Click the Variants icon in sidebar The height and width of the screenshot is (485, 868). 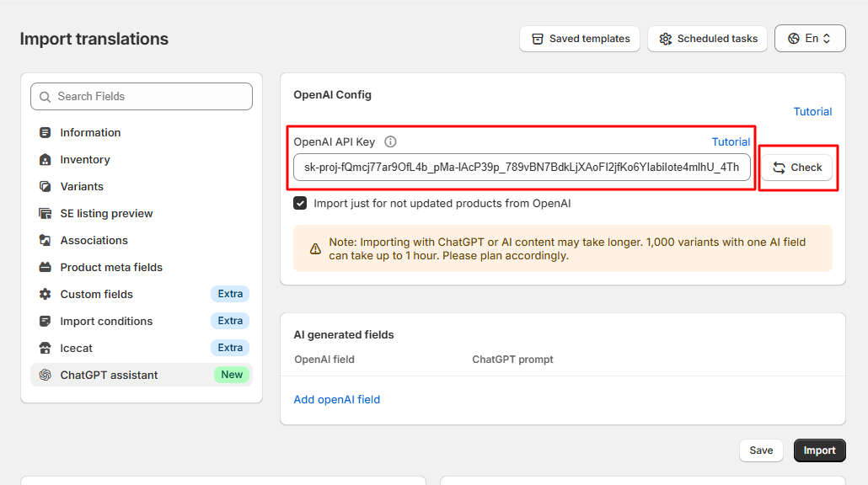pos(45,186)
